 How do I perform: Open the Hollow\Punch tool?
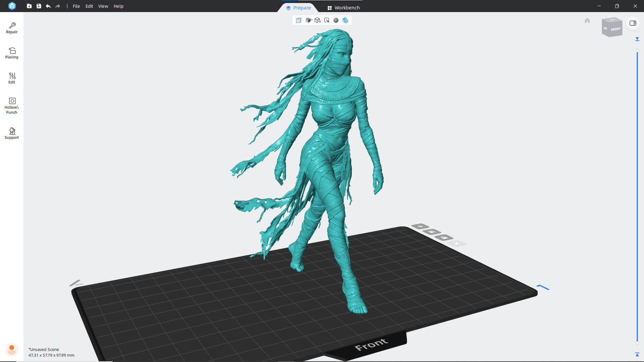click(12, 106)
